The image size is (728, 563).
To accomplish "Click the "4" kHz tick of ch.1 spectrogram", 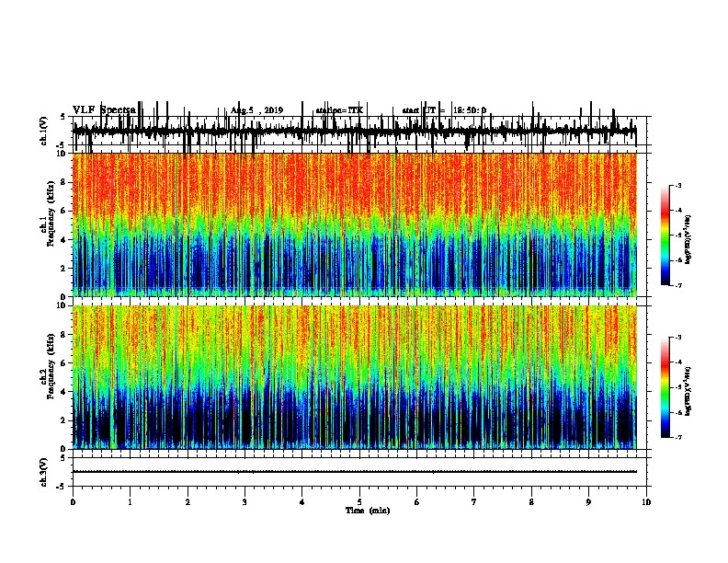I will tap(64, 240).
